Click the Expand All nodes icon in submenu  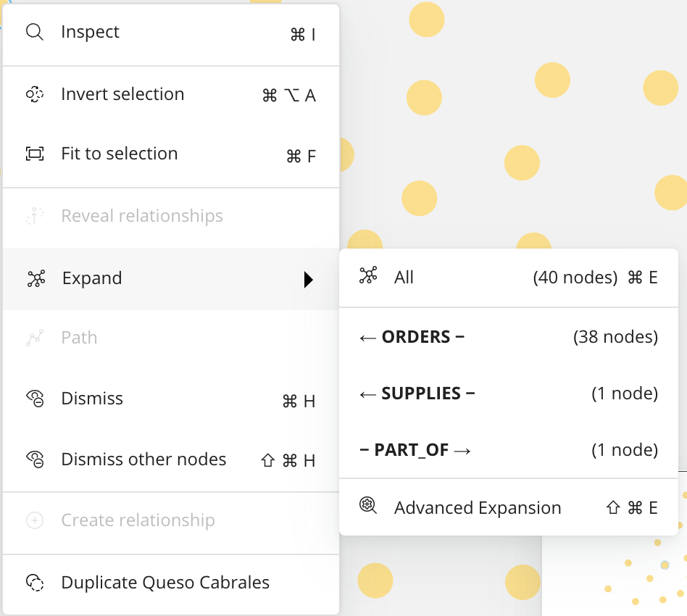pyautogui.click(x=368, y=275)
